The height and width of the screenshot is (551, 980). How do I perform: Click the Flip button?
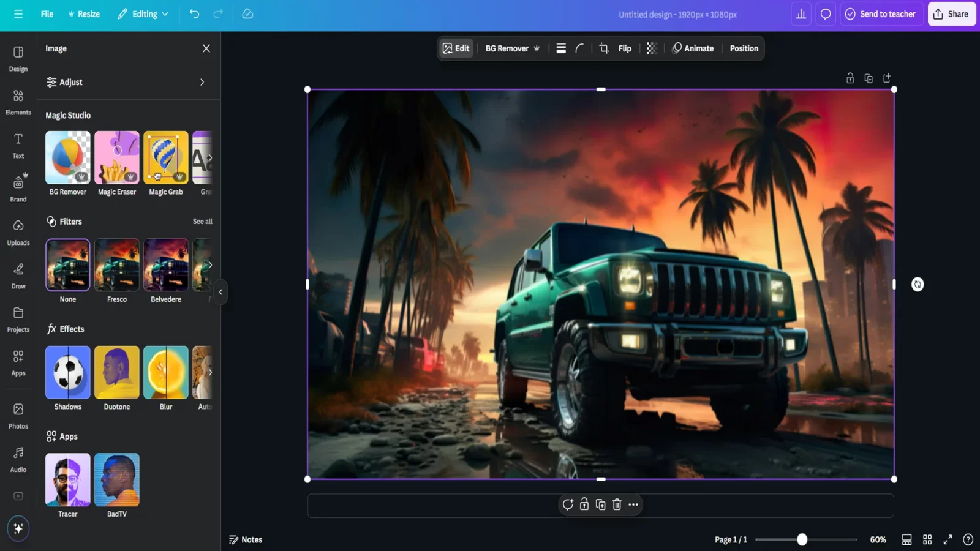625,48
